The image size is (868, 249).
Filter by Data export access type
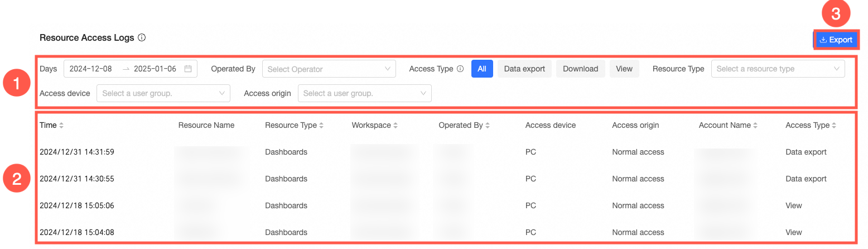point(524,69)
